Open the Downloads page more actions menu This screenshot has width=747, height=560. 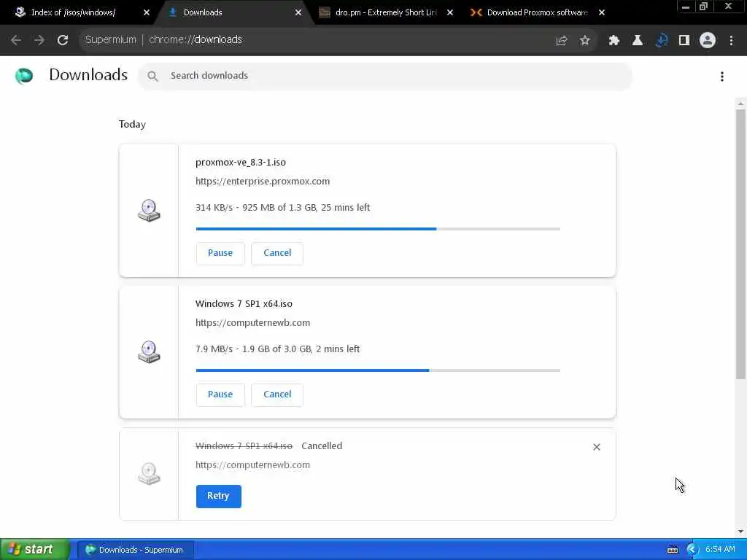point(722,77)
